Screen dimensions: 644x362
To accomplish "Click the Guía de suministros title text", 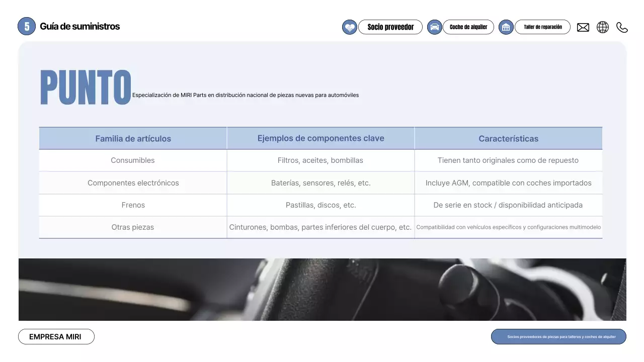I will 79,26.
